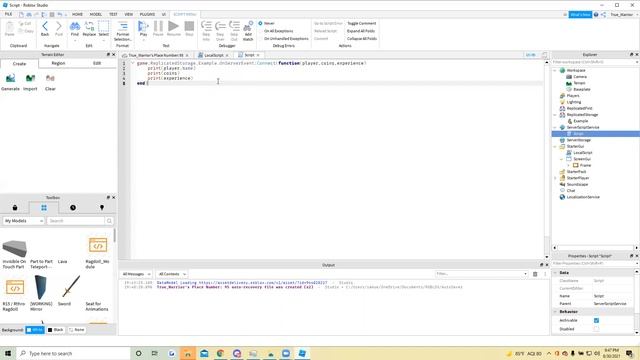
Task: Set Toolbox background to White
Action: (35, 330)
